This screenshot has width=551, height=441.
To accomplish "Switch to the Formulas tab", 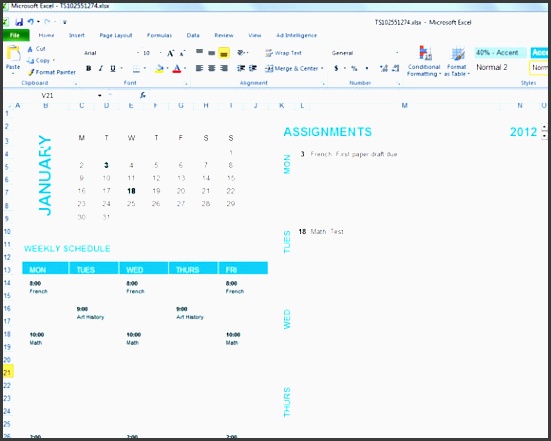I will (x=159, y=35).
